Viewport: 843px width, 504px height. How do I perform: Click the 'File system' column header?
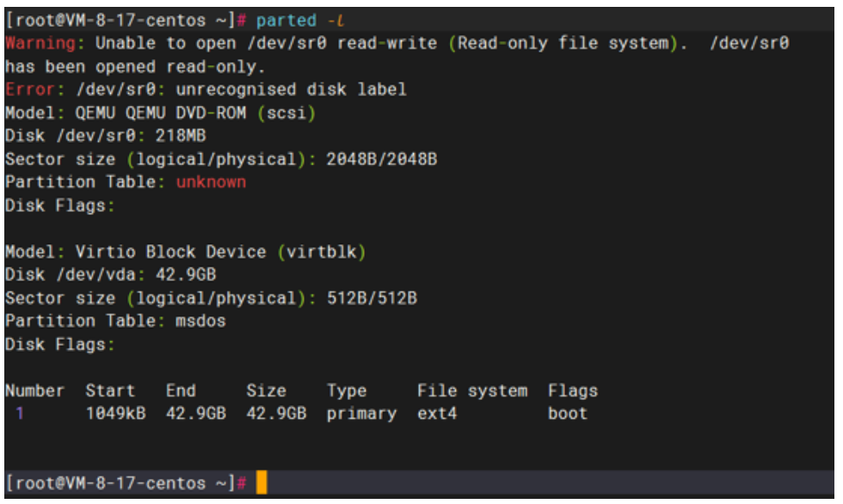pyautogui.click(x=471, y=391)
